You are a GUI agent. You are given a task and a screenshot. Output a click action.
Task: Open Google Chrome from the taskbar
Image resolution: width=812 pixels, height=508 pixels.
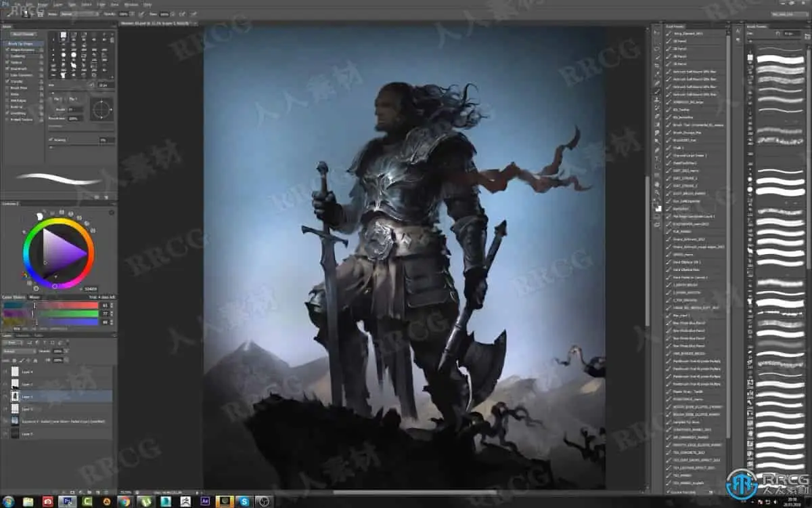124,501
